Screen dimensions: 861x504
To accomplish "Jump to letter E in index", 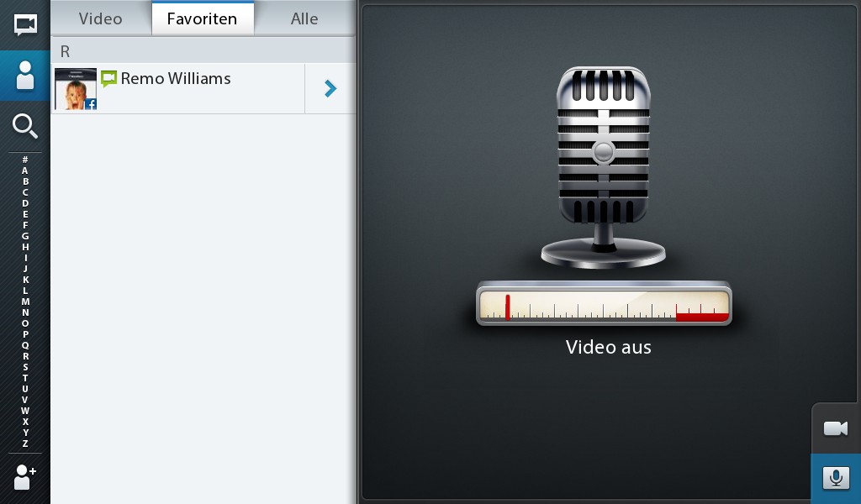I will click(25, 214).
